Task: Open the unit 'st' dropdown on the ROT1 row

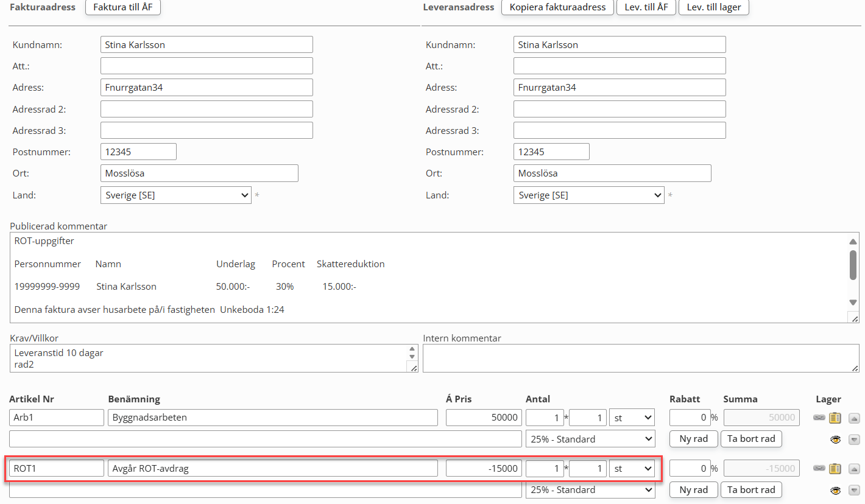Action: (x=632, y=469)
